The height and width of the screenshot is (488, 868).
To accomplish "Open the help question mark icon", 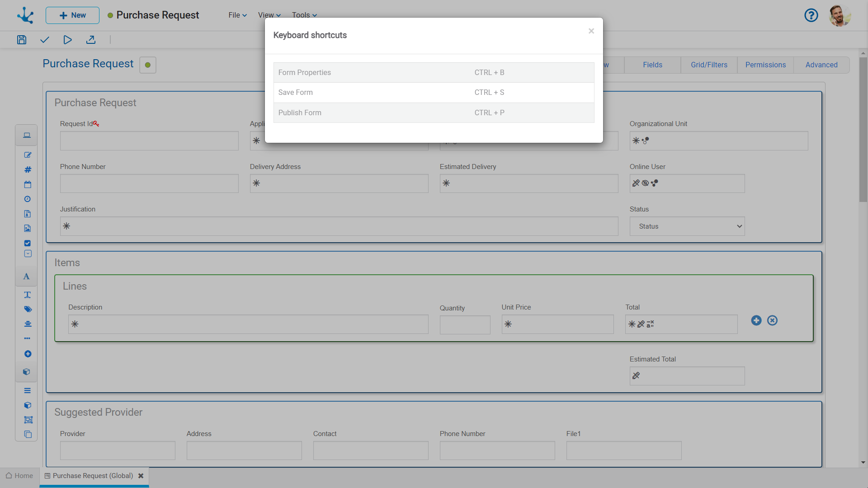I will pyautogui.click(x=811, y=15).
